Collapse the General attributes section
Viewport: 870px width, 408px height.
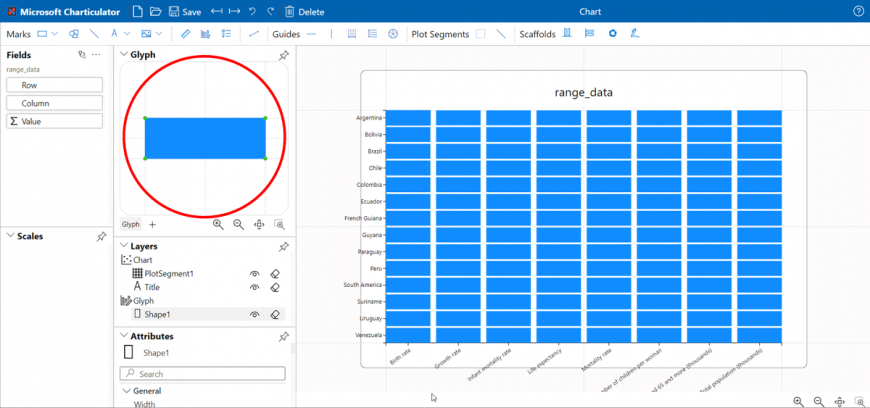click(127, 391)
